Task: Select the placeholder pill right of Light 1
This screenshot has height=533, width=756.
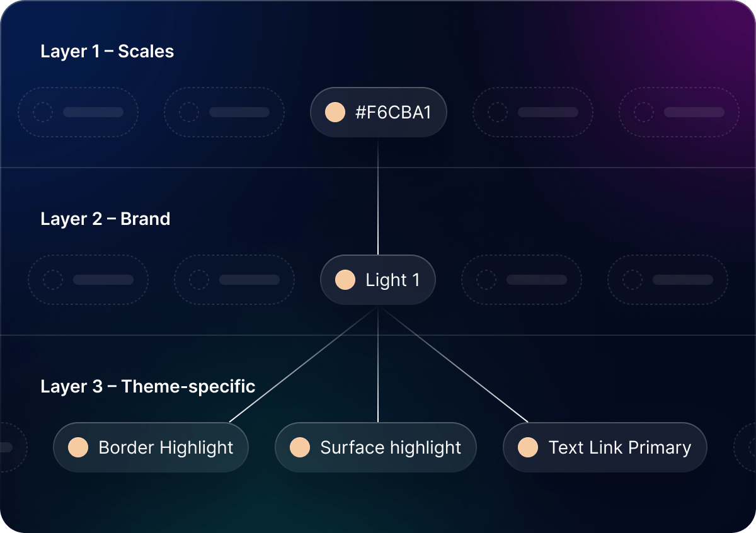Action: click(x=522, y=280)
